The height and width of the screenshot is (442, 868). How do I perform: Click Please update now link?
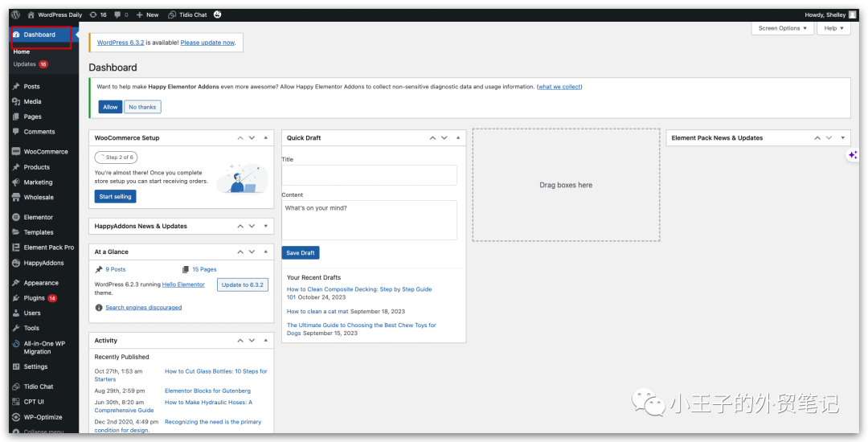coord(207,43)
